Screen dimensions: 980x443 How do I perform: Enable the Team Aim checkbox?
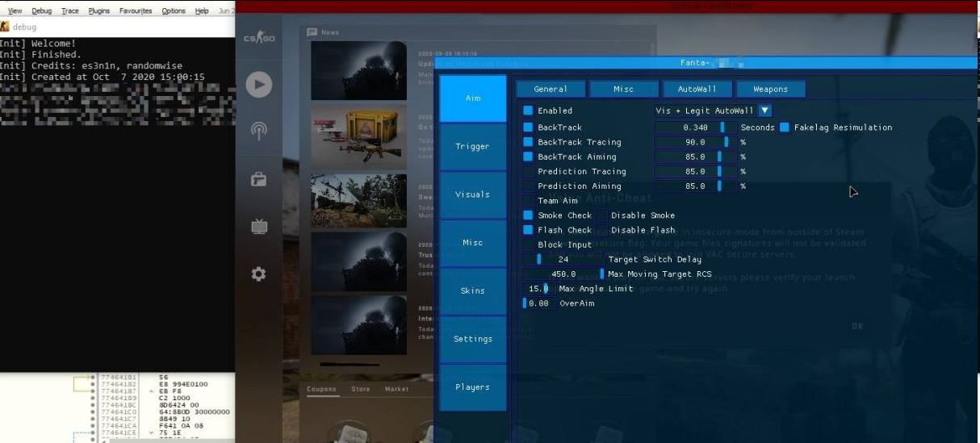point(528,201)
